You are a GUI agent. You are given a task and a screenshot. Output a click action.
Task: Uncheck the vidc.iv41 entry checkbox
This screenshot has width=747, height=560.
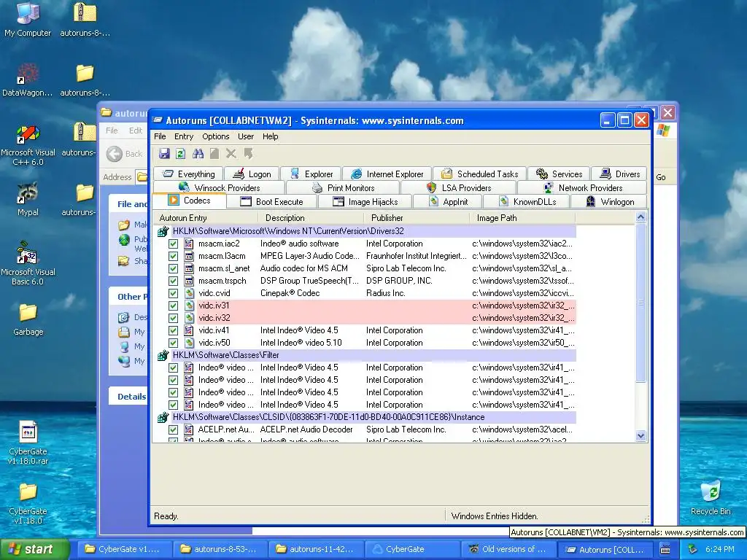(x=174, y=330)
